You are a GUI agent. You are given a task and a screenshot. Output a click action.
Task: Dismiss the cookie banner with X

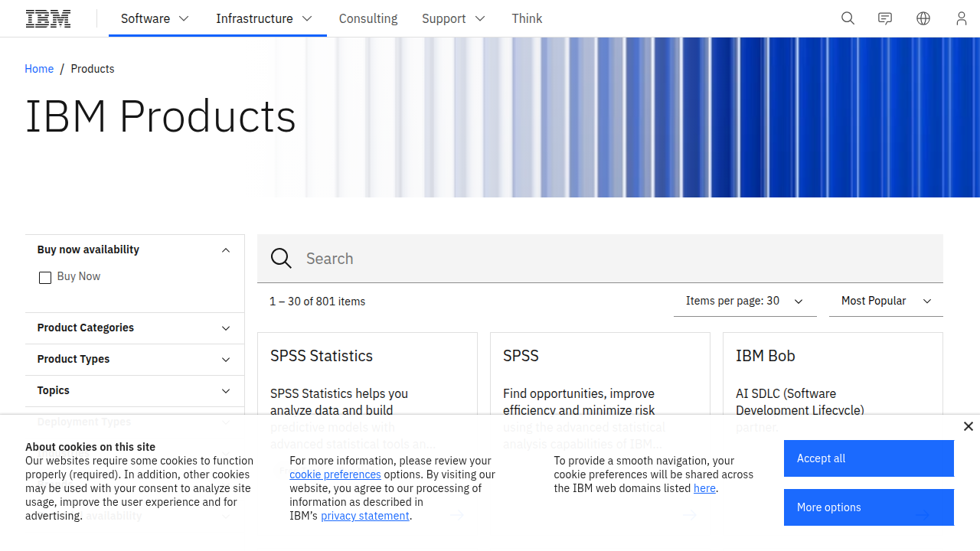tap(969, 426)
